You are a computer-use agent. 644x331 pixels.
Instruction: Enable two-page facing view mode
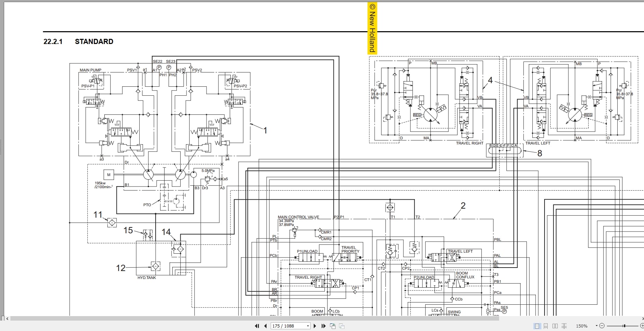[x=555, y=326]
